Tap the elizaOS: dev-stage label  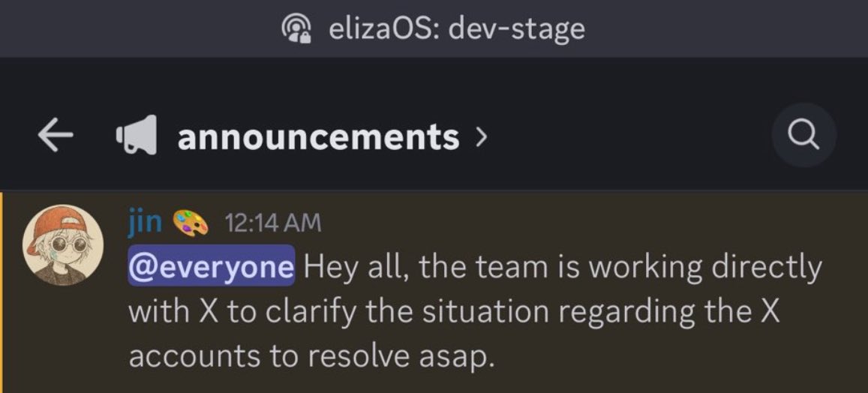[457, 28]
